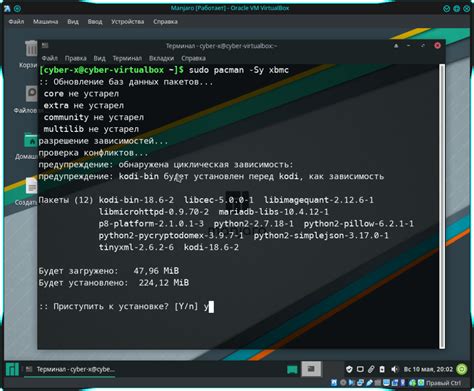Open the terminal Справка menu

(x=193, y=58)
